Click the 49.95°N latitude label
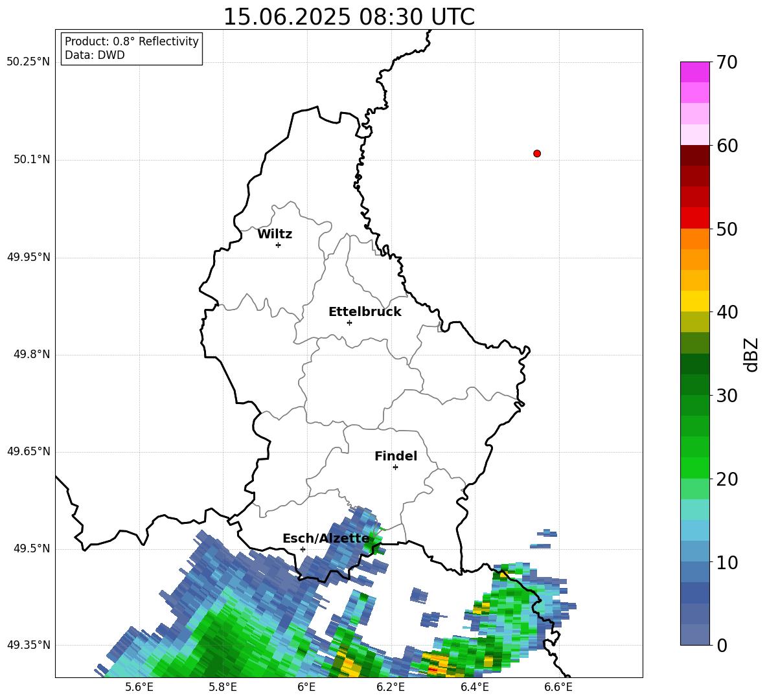The height and width of the screenshot is (700, 767). (29, 257)
